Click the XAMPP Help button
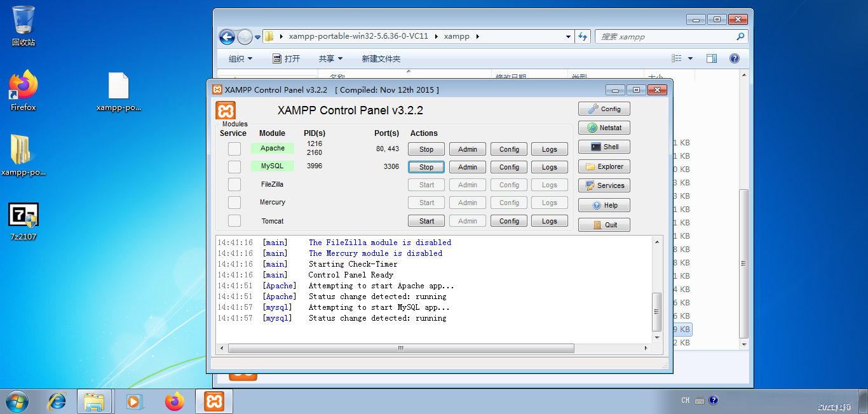The height and width of the screenshot is (414, 868). [604, 205]
